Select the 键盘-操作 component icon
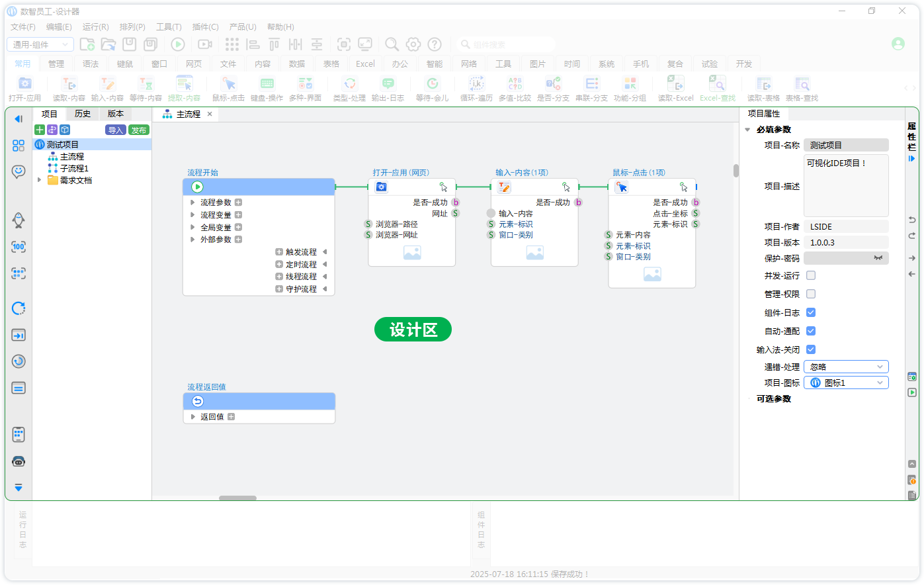Image resolution: width=924 pixels, height=585 pixels. pos(267,84)
